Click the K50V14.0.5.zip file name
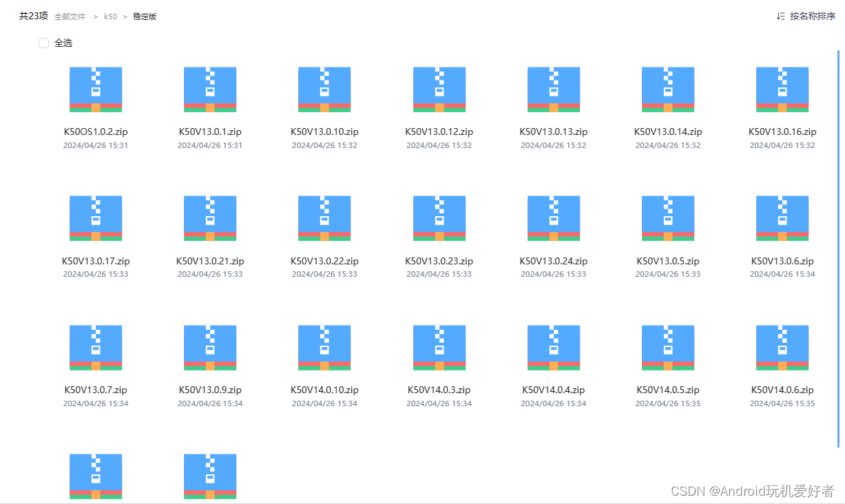 668,390
